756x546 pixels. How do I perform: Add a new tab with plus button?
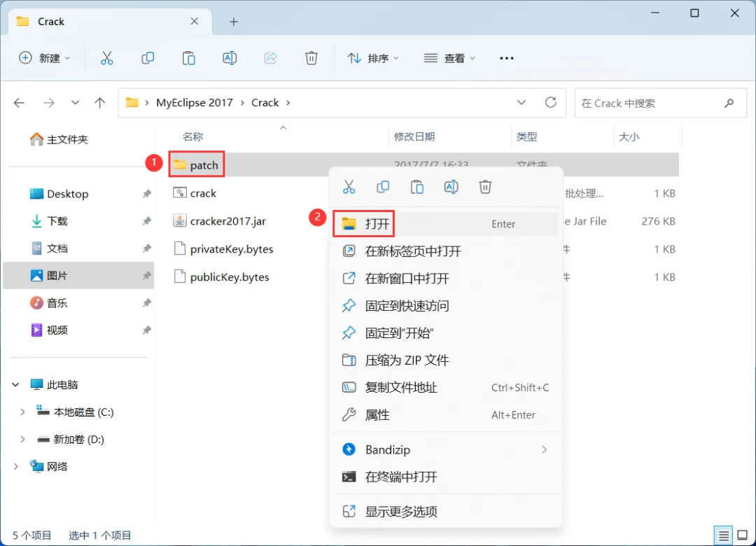pyautogui.click(x=234, y=22)
